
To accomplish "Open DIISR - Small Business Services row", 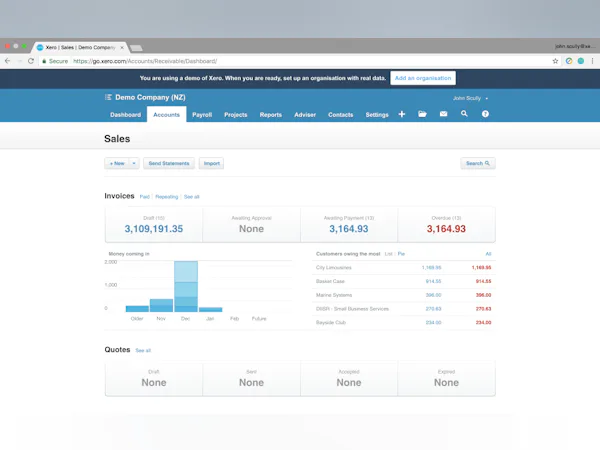I will (x=404, y=309).
